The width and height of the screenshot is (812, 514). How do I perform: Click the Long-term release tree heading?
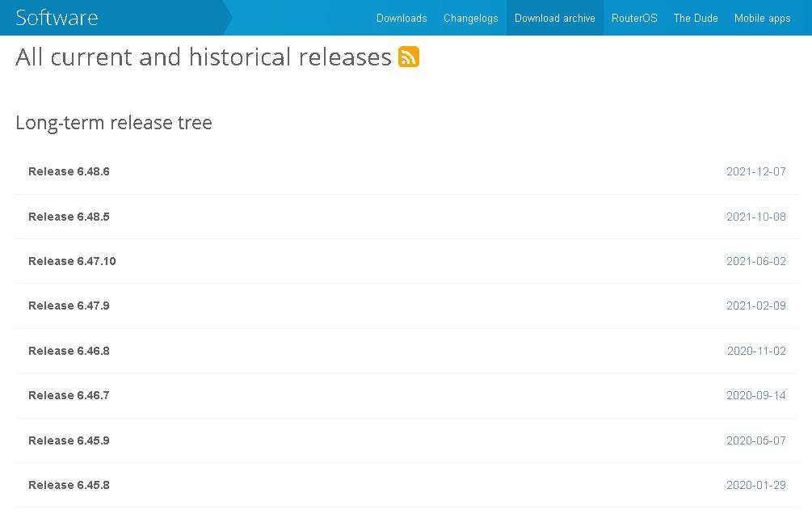(114, 123)
